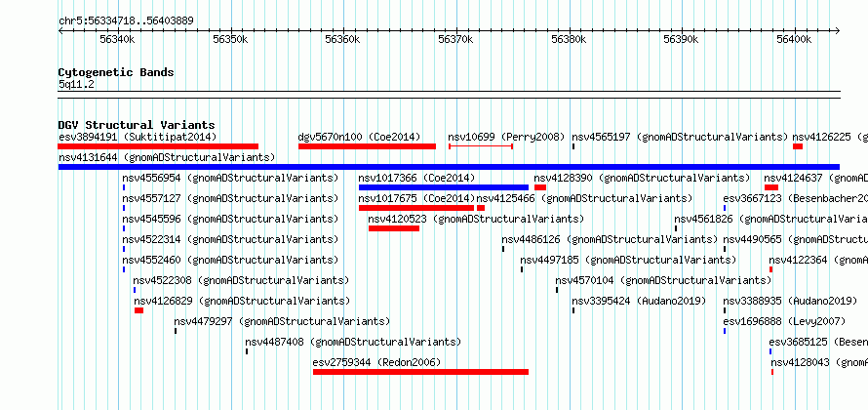
Task: Open the nsv4557127 variant label
Action: (230, 198)
